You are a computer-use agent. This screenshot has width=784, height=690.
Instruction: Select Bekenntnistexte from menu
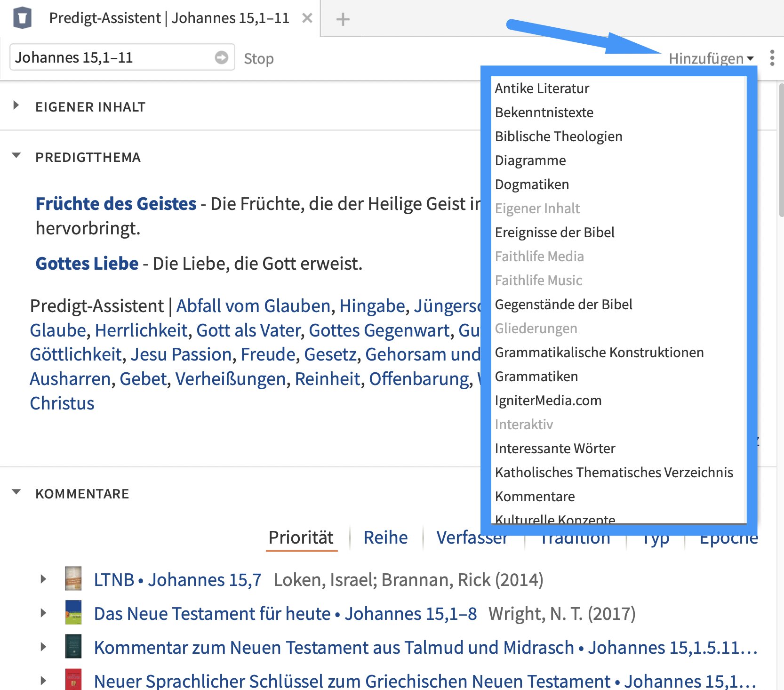pyautogui.click(x=544, y=112)
